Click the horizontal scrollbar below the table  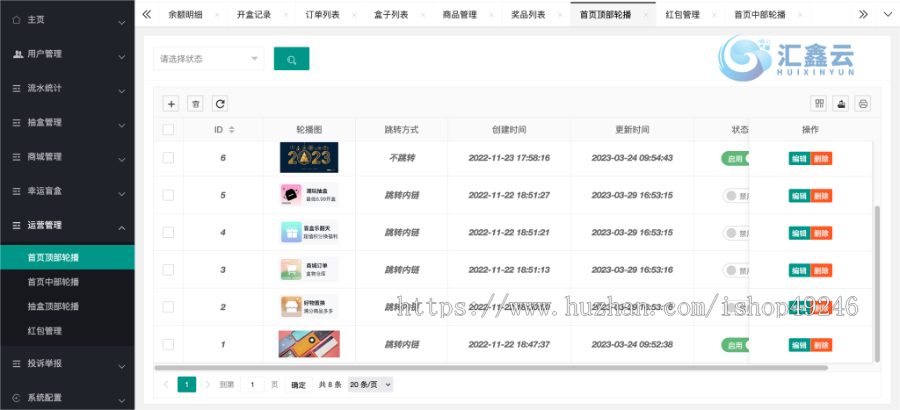coord(500,367)
